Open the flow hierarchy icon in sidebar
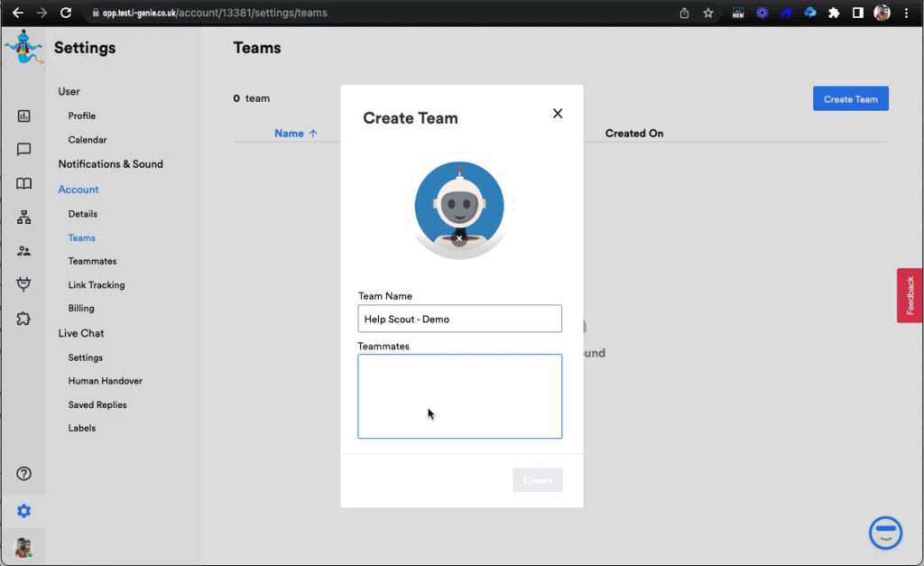This screenshot has width=924, height=566. pyautogui.click(x=23, y=218)
